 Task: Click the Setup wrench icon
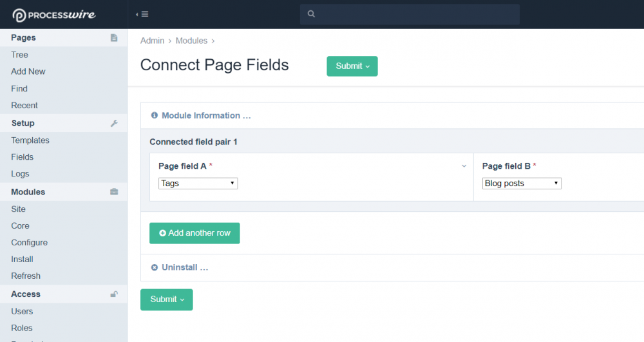(114, 123)
